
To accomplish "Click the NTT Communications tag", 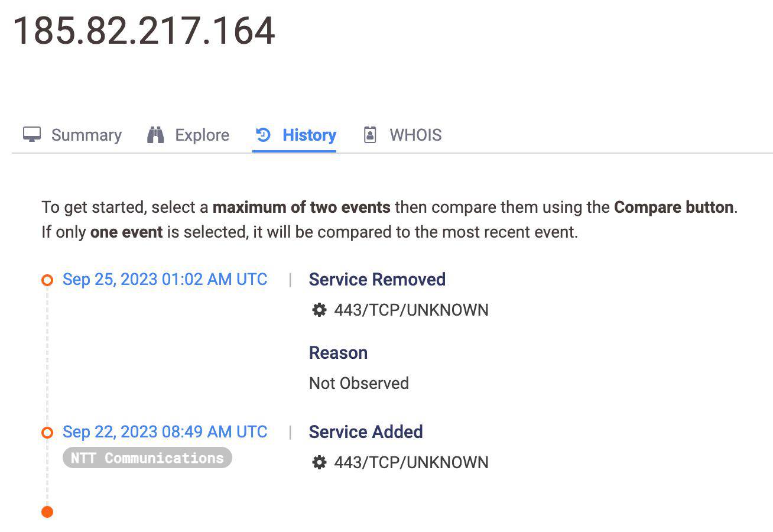I will click(x=147, y=458).
